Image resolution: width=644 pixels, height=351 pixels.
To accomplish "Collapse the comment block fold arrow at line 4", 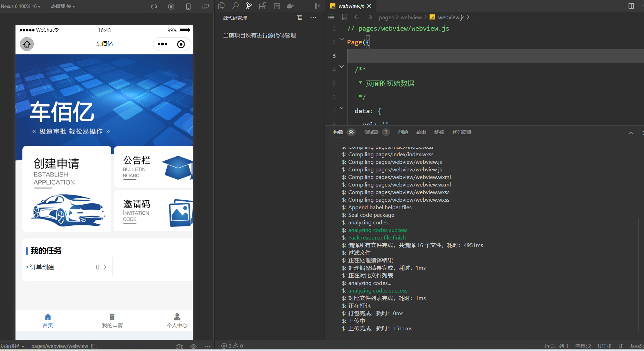I will (342, 67).
